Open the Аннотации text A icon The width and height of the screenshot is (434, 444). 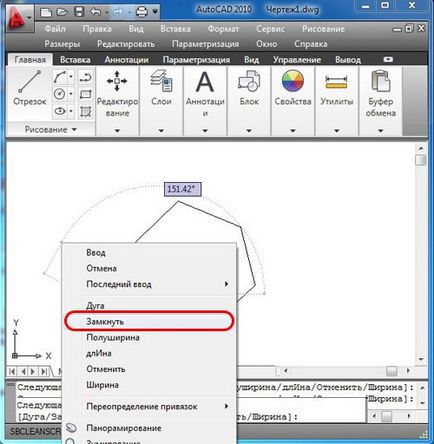[205, 82]
